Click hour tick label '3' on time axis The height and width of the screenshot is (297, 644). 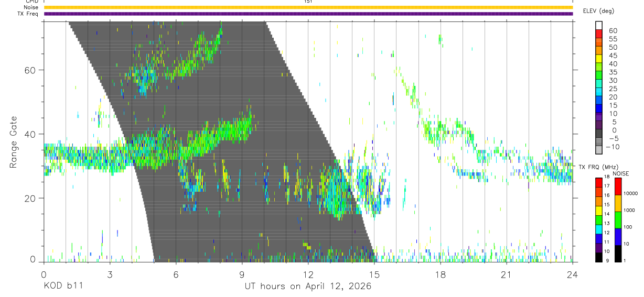pos(110,274)
